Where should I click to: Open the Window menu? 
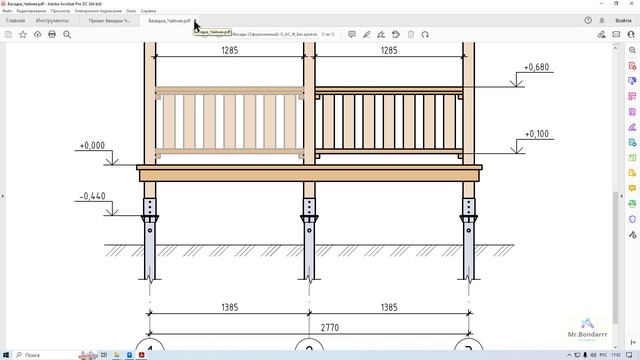tap(131, 11)
